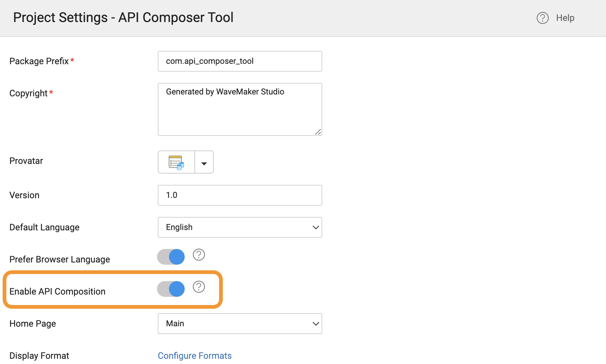Open the Home Page dropdown

(x=240, y=324)
